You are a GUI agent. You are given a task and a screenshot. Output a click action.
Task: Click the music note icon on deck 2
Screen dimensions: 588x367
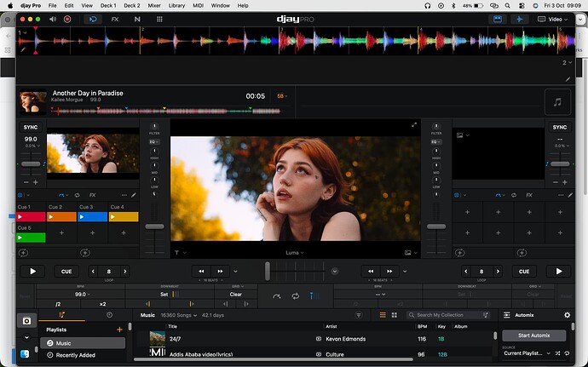point(556,101)
